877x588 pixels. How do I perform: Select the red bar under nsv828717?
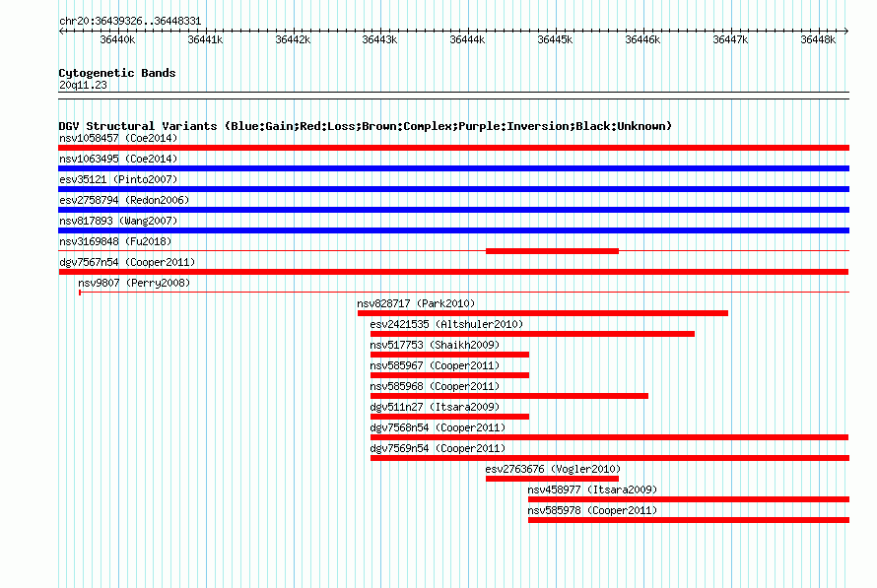(543, 313)
